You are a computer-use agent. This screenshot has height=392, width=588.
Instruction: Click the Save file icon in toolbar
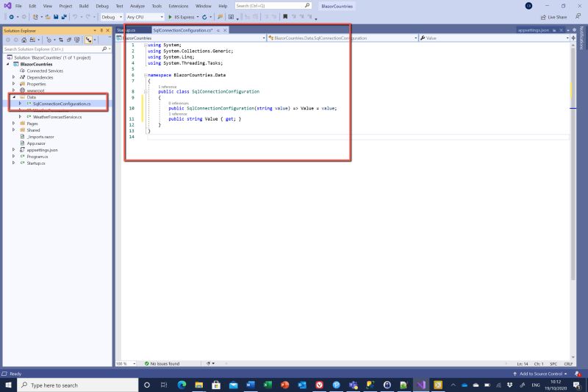tap(56, 17)
